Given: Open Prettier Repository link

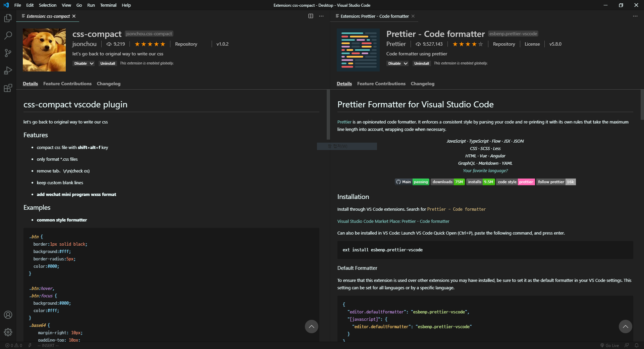Looking at the screenshot, I should pos(504,44).
